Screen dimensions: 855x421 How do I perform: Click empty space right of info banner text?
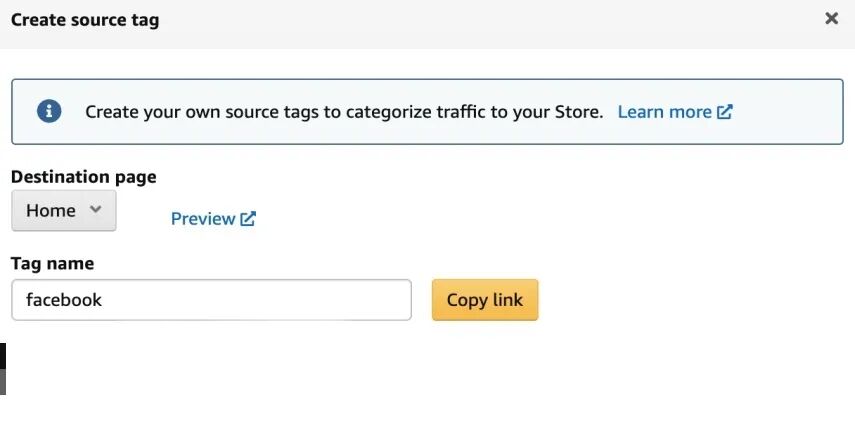coord(790,112)
